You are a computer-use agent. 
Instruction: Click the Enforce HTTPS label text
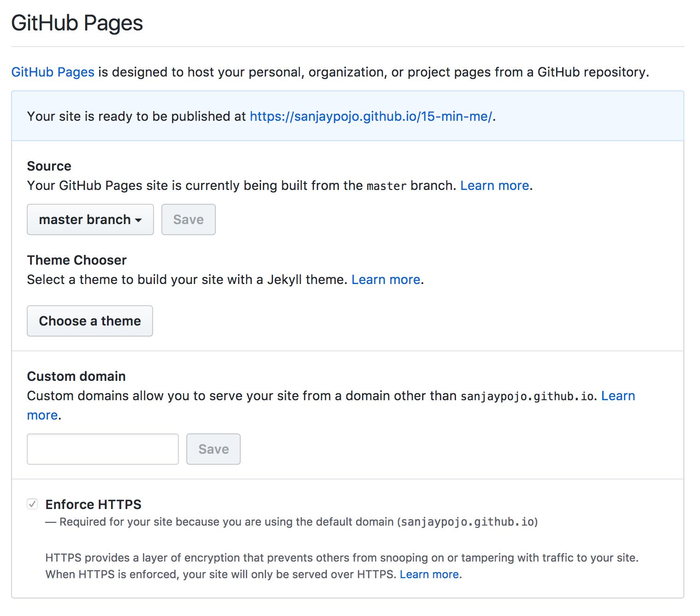click(x=93, y=504)
